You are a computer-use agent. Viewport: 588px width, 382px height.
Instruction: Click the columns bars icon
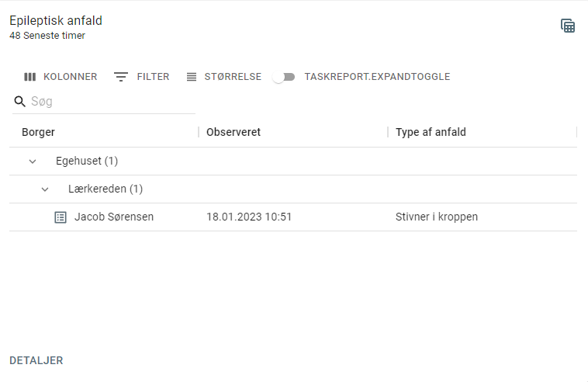coord(30,77)
